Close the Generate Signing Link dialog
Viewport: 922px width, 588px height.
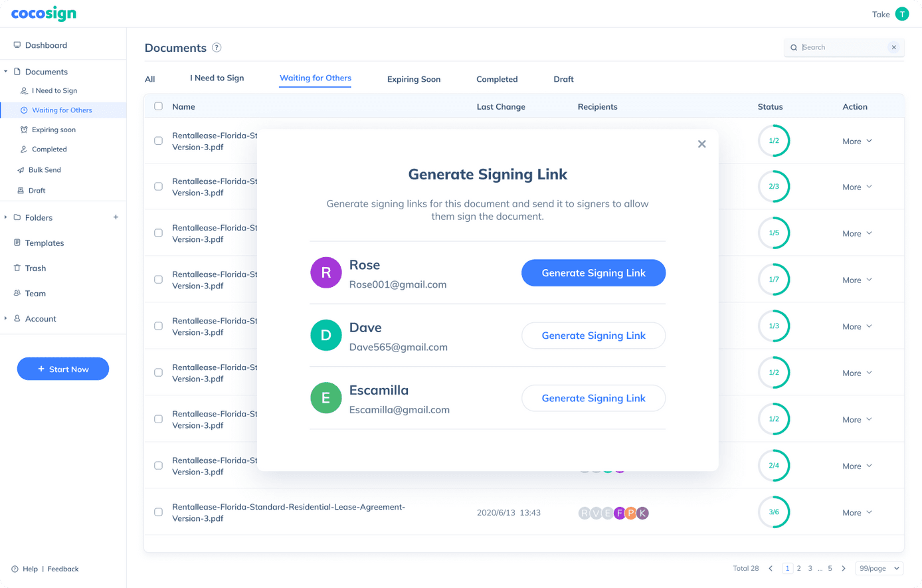coord(701,144)
